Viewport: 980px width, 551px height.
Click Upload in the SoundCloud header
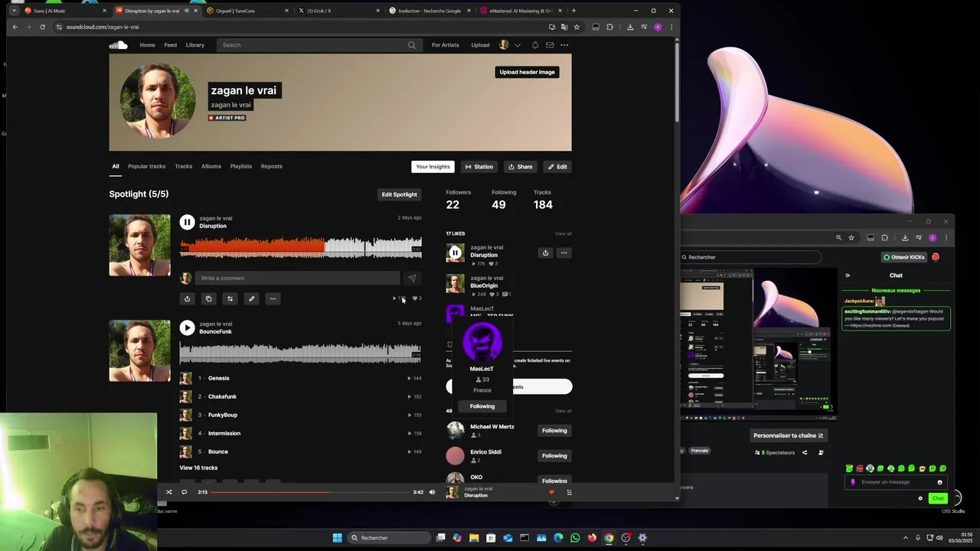pos(480,45)
